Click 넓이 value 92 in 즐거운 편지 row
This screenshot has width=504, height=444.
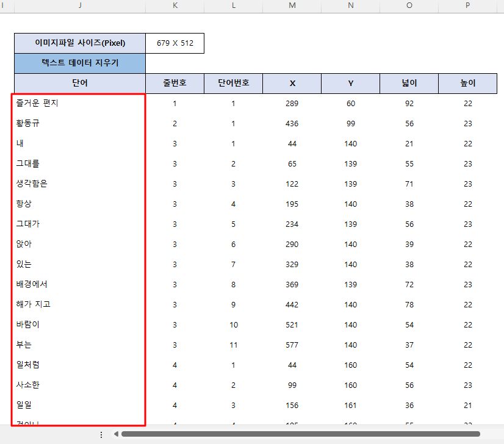point(409,104)
